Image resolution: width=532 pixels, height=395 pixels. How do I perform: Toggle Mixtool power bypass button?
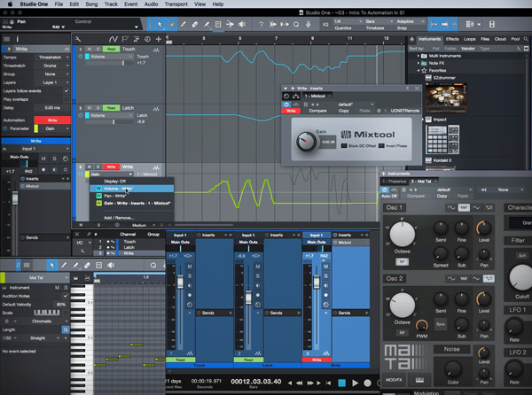coord(286,105)
